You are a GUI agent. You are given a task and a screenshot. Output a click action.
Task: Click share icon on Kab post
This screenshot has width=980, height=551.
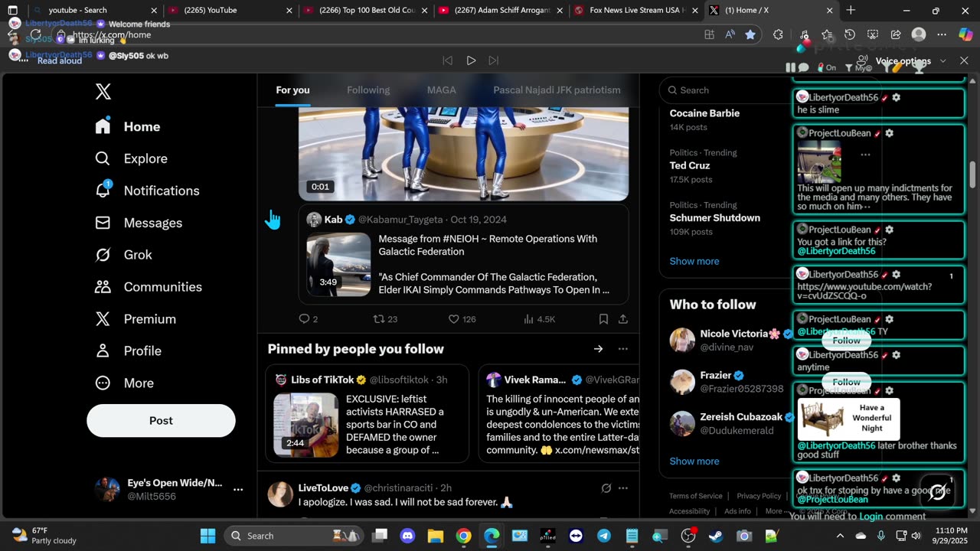point(623,319)
